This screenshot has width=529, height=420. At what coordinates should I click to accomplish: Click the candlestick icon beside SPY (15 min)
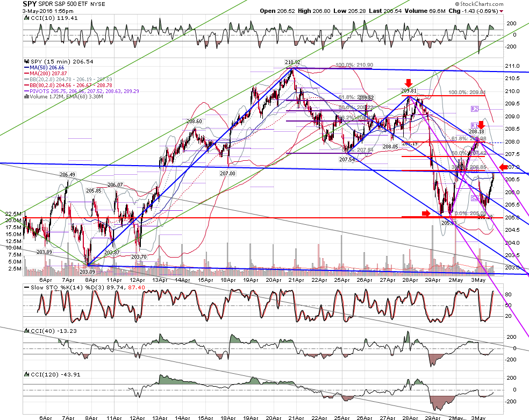[x=27, y=62]
